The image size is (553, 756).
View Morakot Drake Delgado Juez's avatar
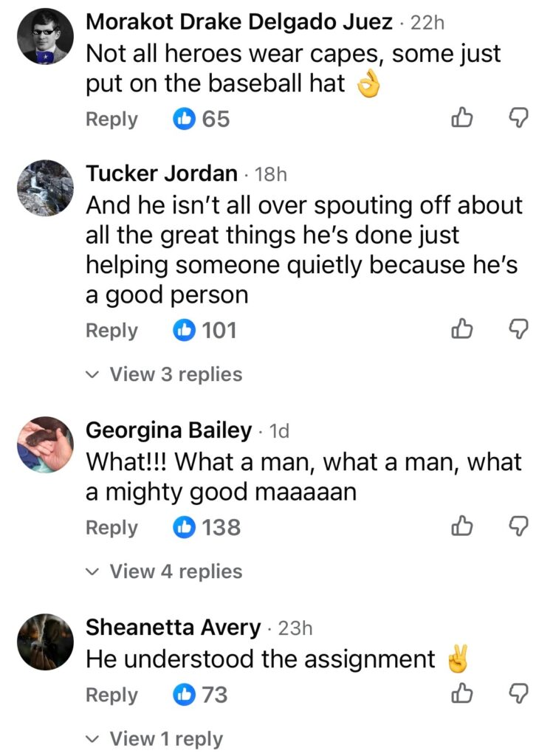45,37
